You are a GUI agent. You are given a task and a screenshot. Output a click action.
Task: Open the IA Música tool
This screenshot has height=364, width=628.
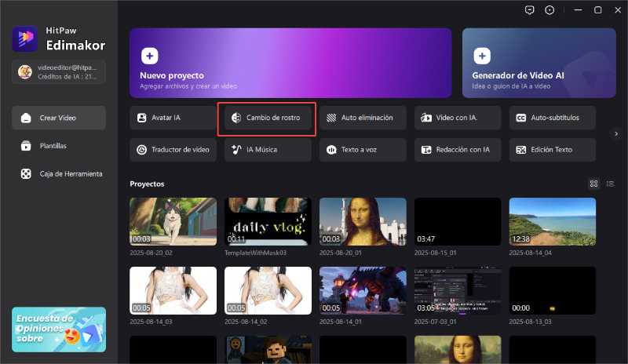[268, 150]
